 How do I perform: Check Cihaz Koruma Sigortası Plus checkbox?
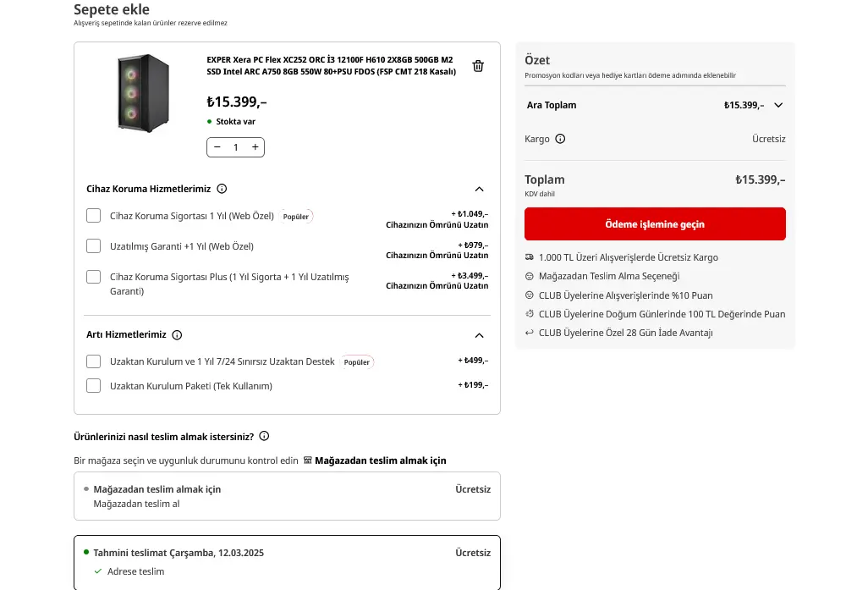(x=94, y=277)
